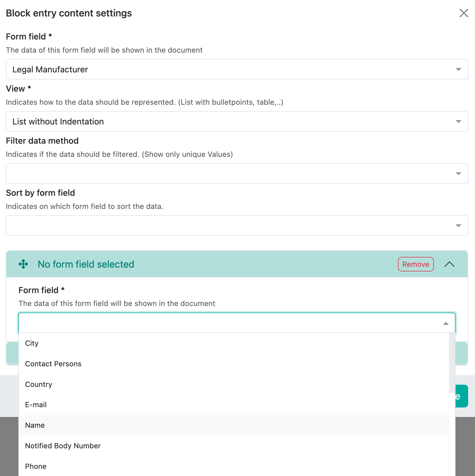Choose Country from the list
Viewport: 475px width, 476px height.
point(234,384)
